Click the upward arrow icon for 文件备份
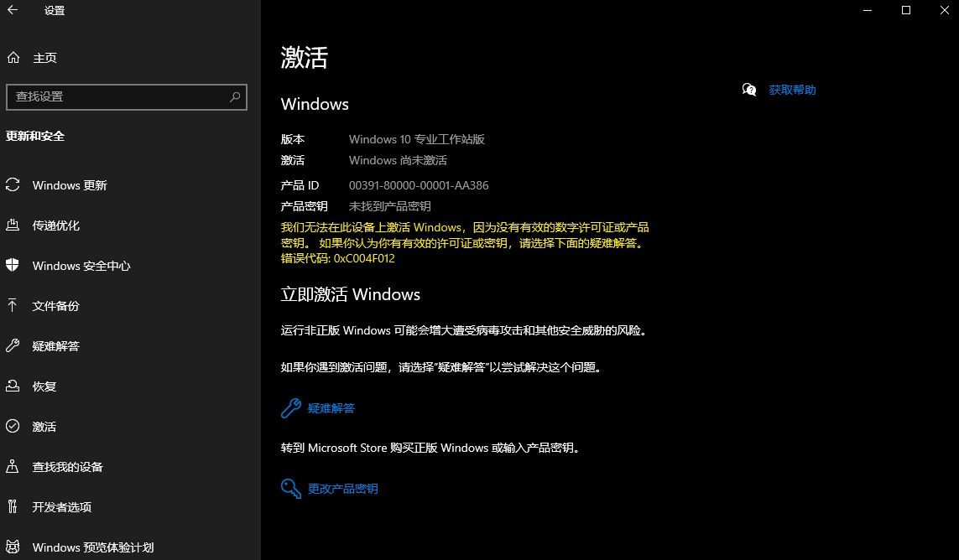This screenshot has width=959, height=560. 13,306
